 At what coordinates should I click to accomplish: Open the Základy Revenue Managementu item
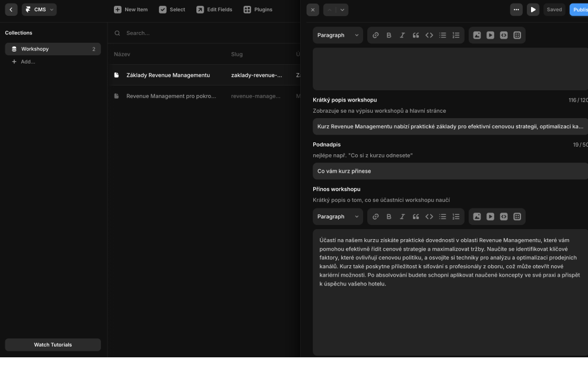tap(168, 75)
